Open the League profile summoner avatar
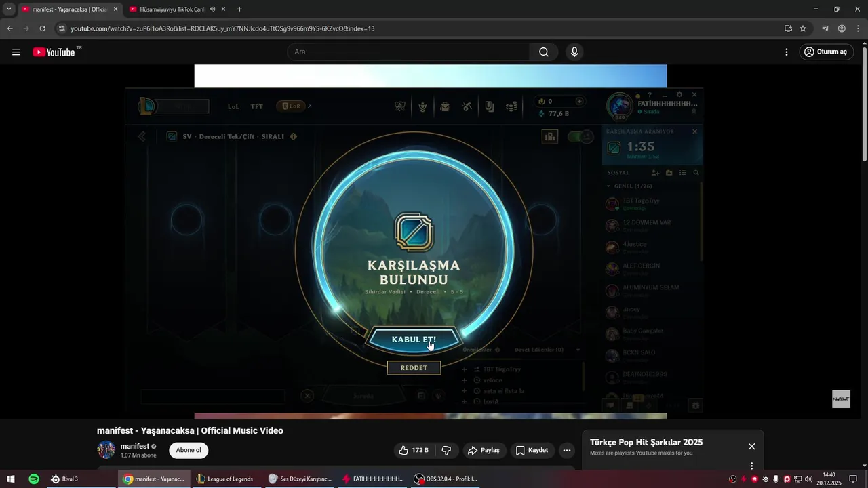 pyautogui.click(x=620, y=106)
